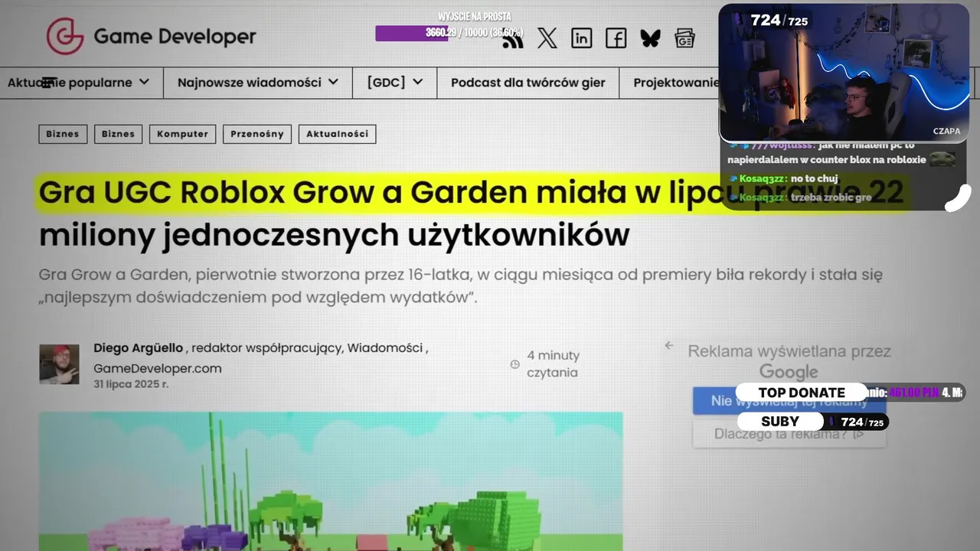980x551 pixels.
Task: Click the back arrow beside the Google ad
Action: (669, 345)
